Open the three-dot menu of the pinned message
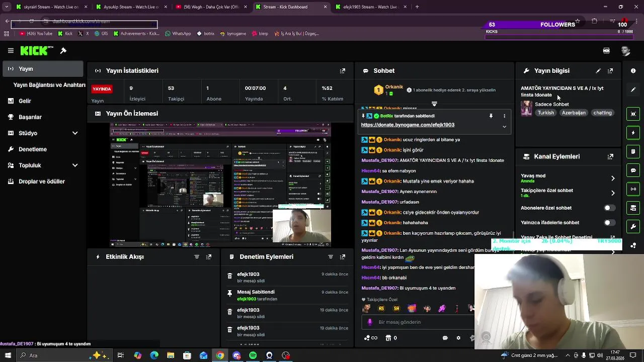 pyautogui.click(x=504, y=116)
